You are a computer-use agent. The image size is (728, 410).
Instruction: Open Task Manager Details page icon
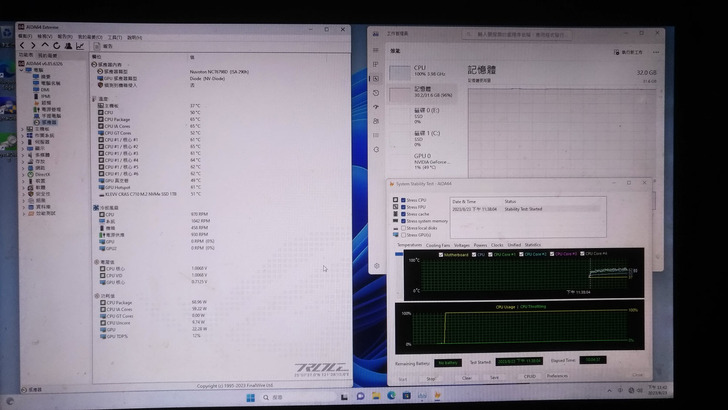[376, 135]
